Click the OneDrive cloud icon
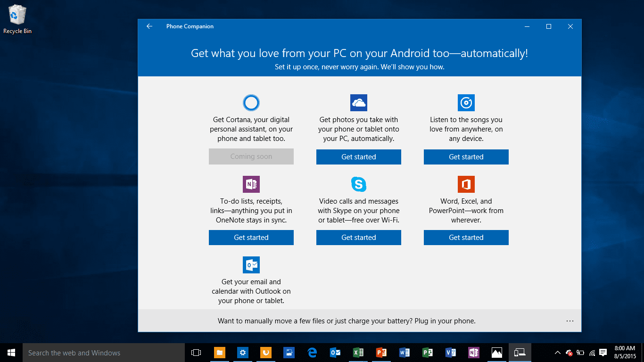 point(359,103)
